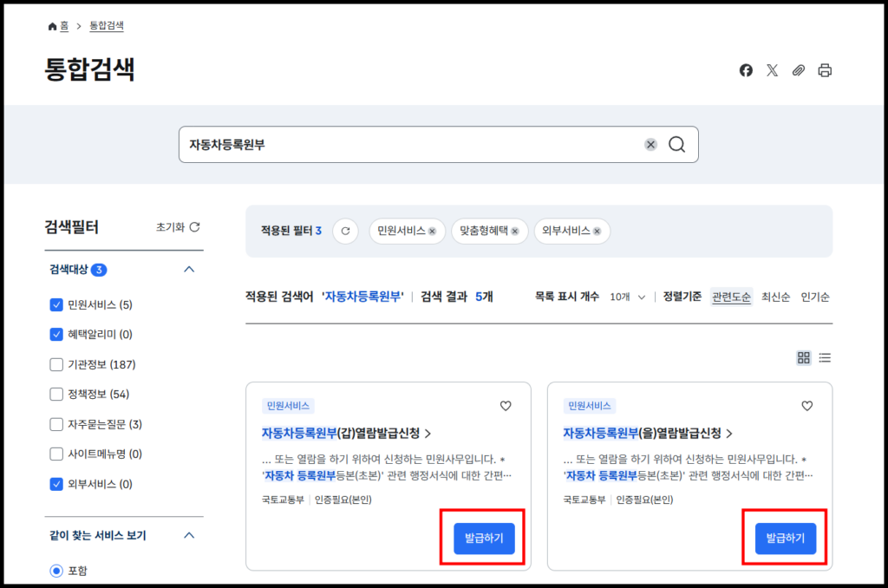Collapse the 검색대상 filter section
Screen dimensions: 888x588
(x=189, y=270)
